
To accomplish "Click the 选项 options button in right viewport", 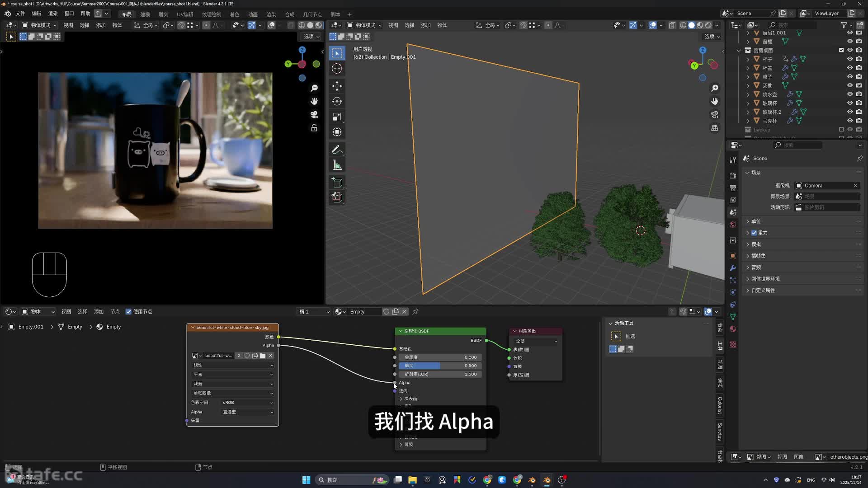I will click(x=712, y=36).
